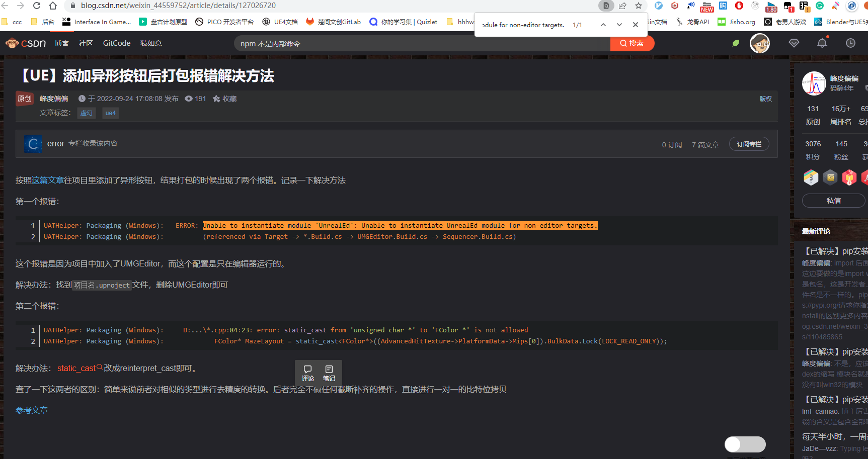Click the find-in-page icon in address bar
The height and width of the screenshot is (459, 868).
click(606, 6)
